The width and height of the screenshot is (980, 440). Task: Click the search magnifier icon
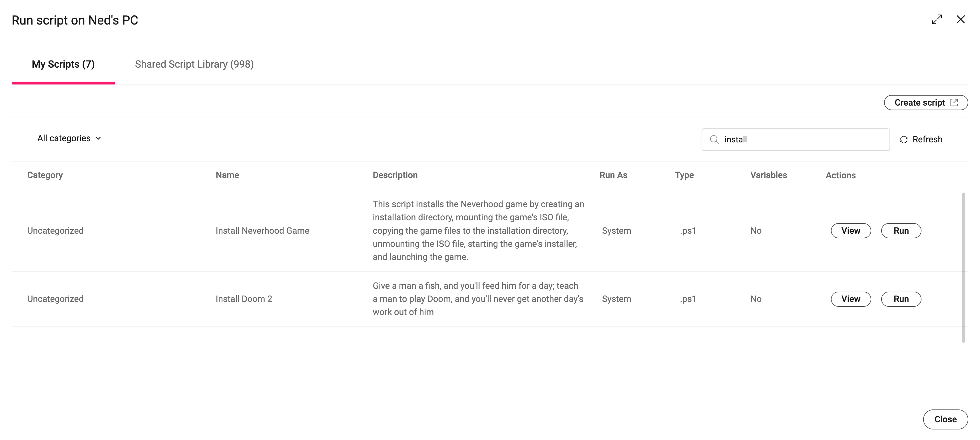714,140
